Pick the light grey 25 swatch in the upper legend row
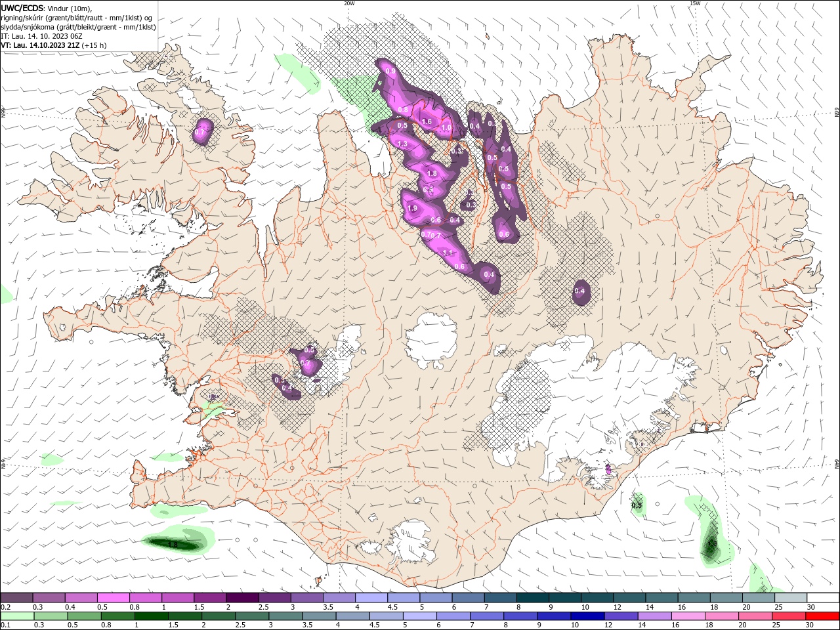Viewport: 840px width, 630px height. pos(790,598)
